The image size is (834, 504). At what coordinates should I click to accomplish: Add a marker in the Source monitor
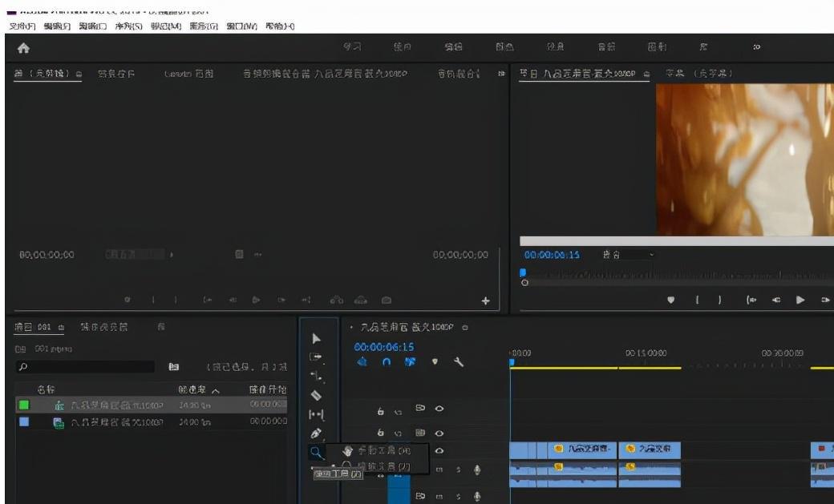pos(128,300)
